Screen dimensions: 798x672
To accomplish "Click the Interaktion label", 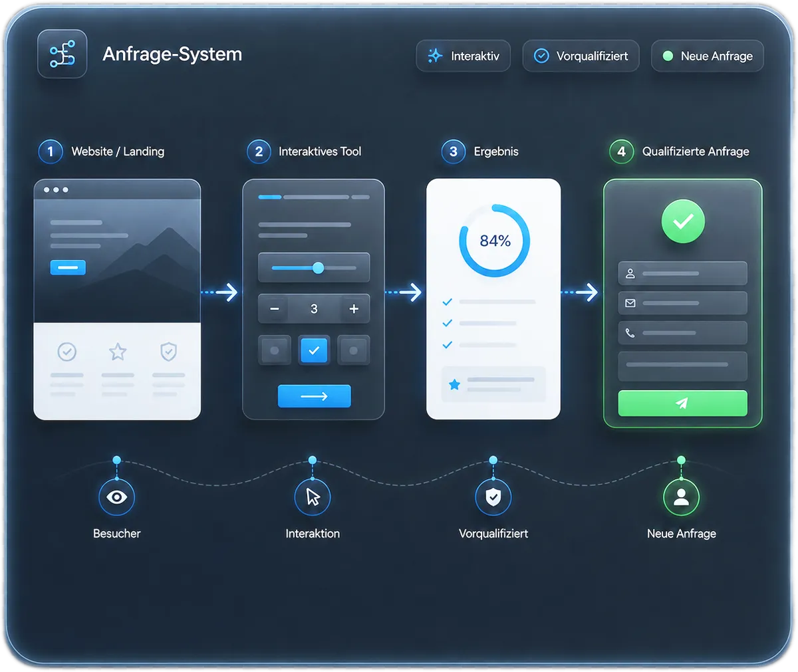I will click(x=313, y=534).
